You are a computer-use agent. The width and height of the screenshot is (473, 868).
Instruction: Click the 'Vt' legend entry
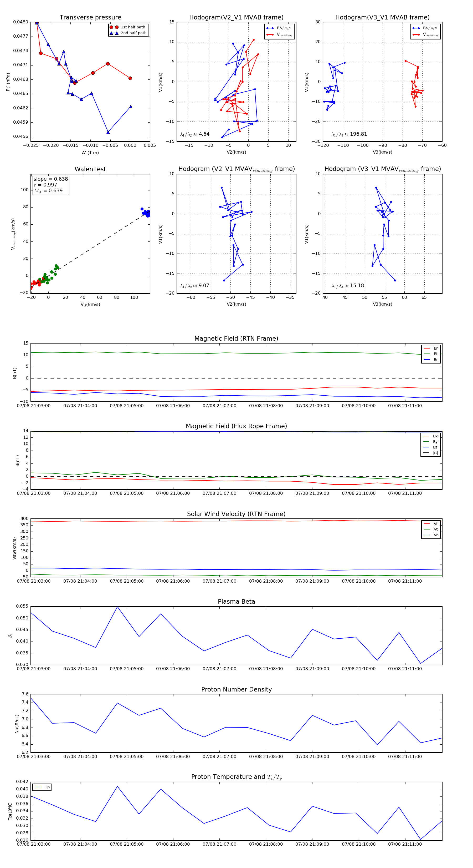click(x=431, y=529)
